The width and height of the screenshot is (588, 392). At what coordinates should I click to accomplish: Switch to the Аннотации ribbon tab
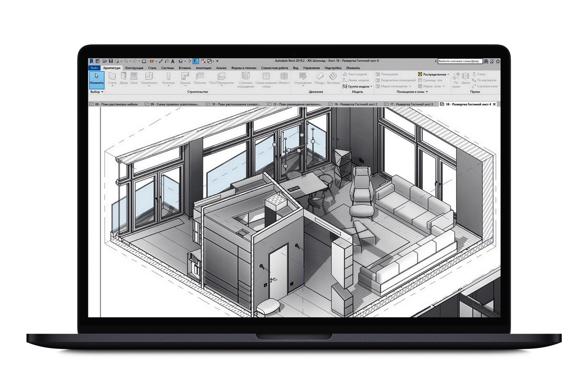203,68
